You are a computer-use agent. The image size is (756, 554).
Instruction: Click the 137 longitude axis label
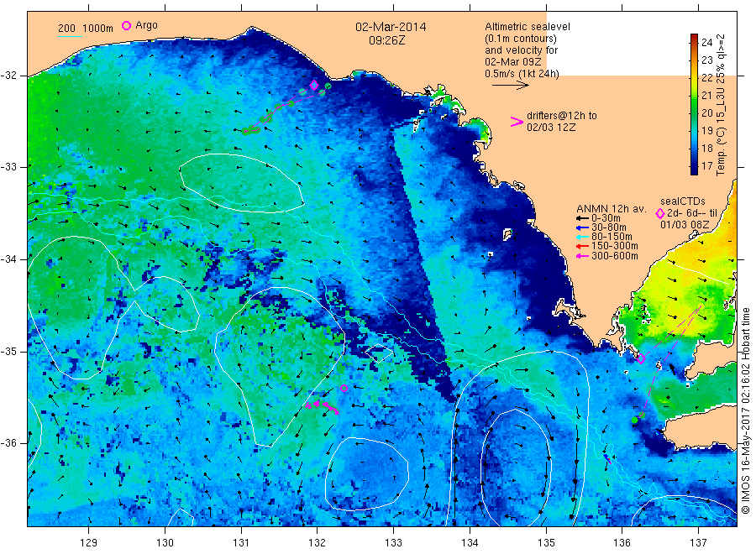[698, 543]
